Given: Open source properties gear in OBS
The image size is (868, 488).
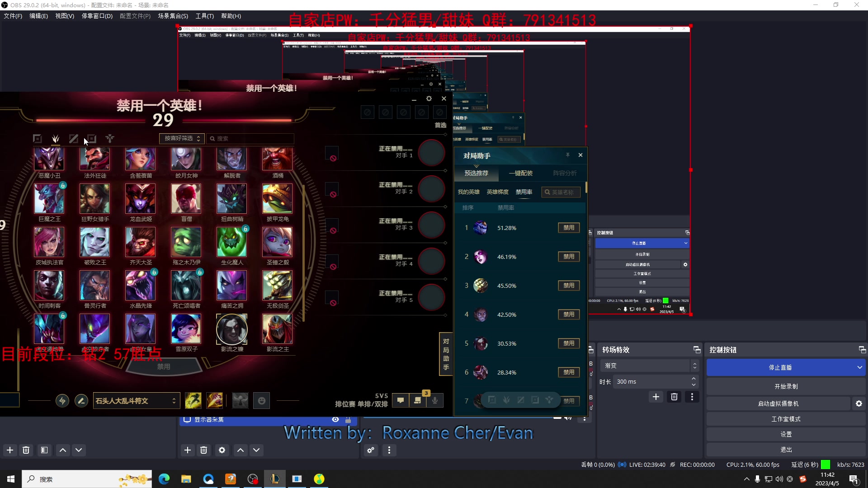Looking at the screenshot, I should 222,450.
